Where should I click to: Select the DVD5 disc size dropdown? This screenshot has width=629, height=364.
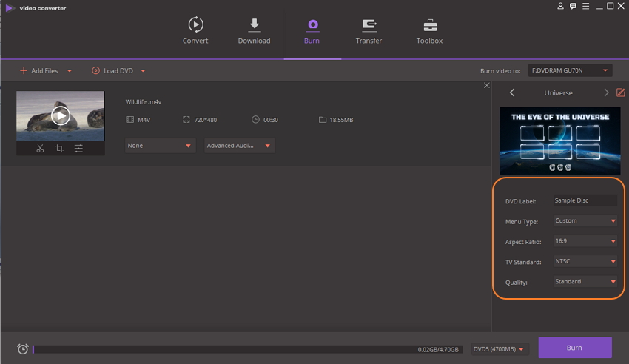click(500, 348)
